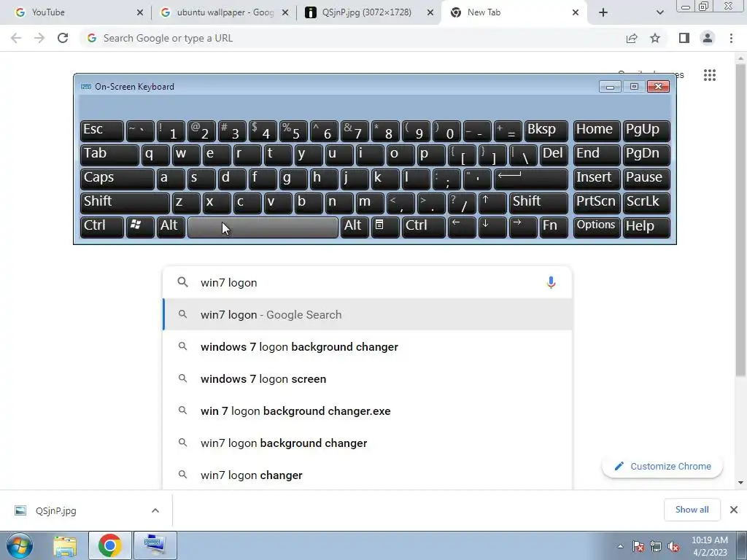
Task: Click the Bksp key
Action: pos(546,131)
